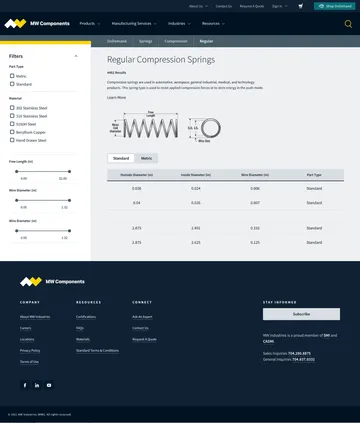Click the 2.625 inside diameter cell
Image resolution: width=360 pixels, height=423 pixels.
coord(196,242)
